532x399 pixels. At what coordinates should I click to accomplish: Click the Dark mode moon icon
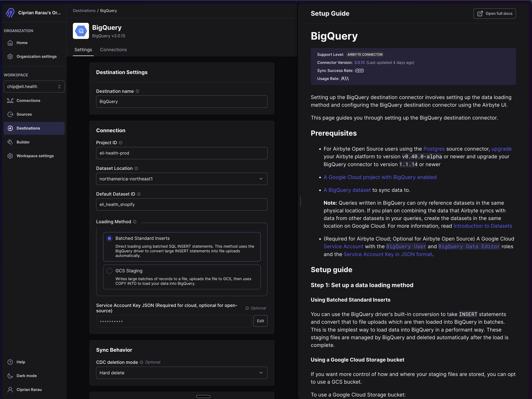(x=10, y=376)
